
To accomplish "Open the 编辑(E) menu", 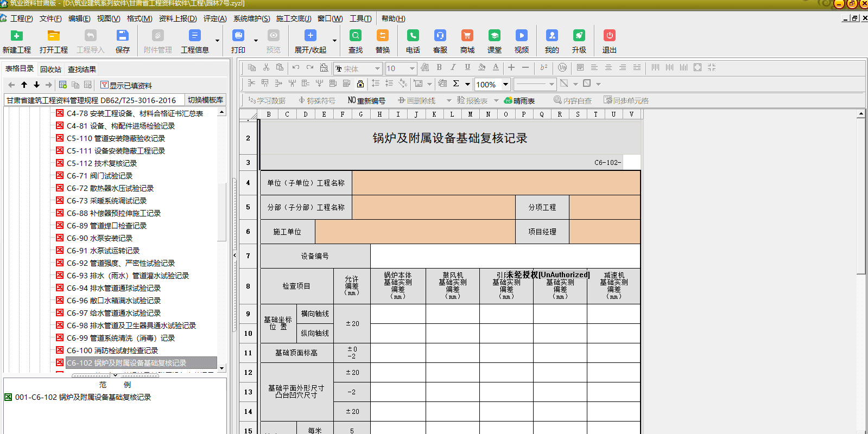I will pyautogui.click(x=79, y=18).
